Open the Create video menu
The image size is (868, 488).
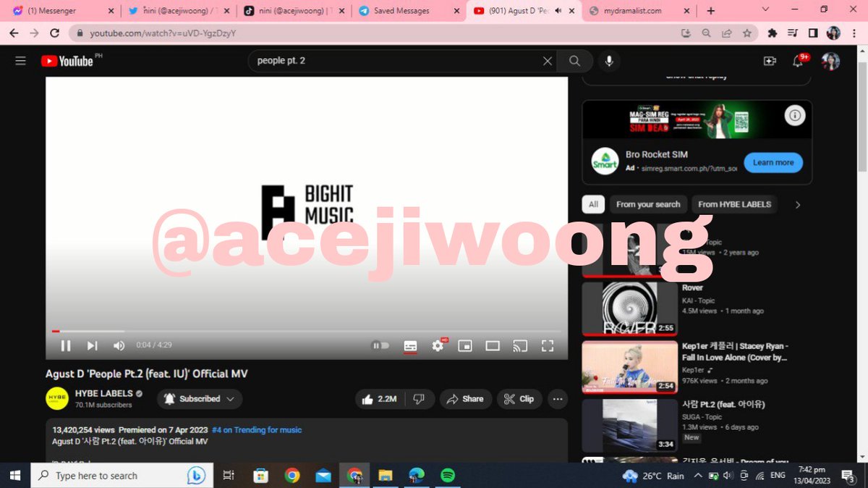coord(770,62)
